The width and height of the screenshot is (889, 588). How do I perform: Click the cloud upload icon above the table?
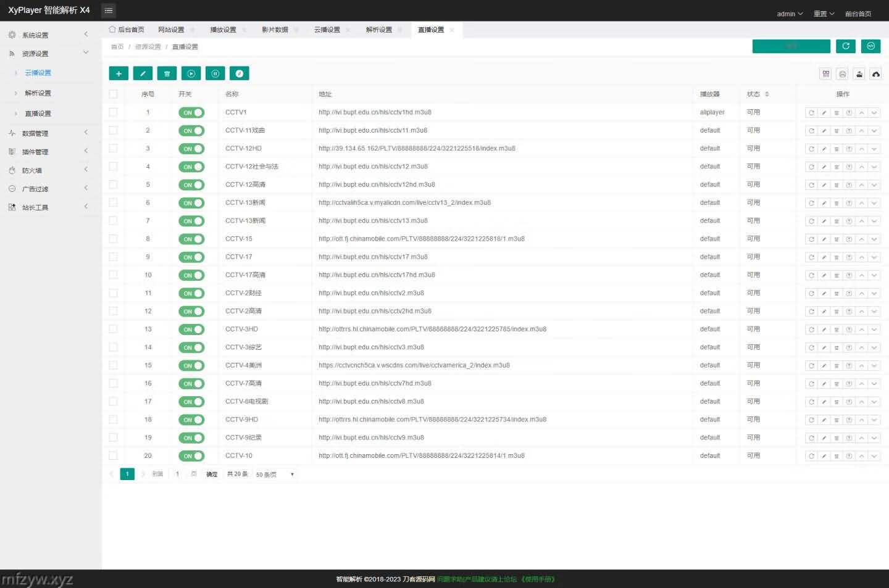875,74
